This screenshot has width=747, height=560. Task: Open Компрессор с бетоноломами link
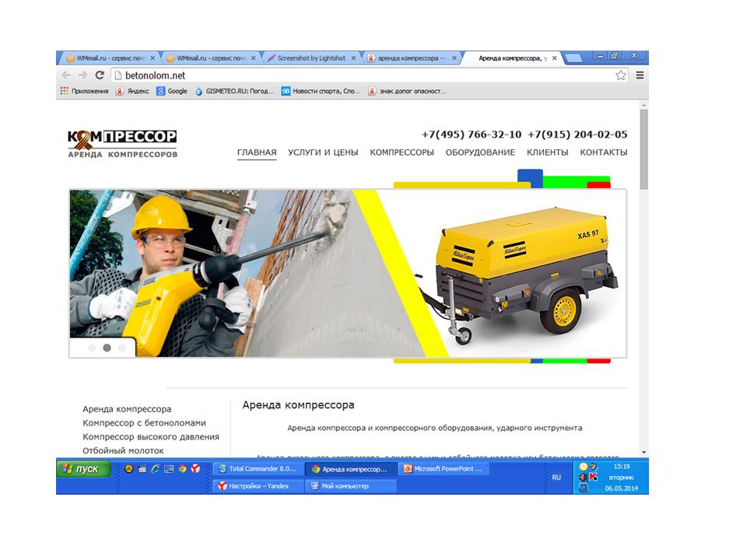(145, 422)
